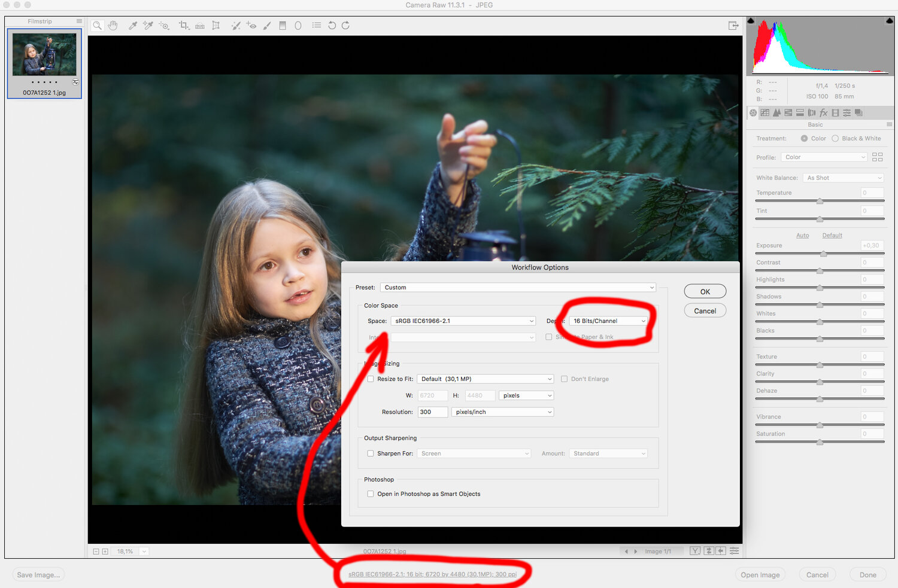Toggle the shadow clipping warning on histogram
This screenshot has width=898, height=588.
(x=751, y=21)
